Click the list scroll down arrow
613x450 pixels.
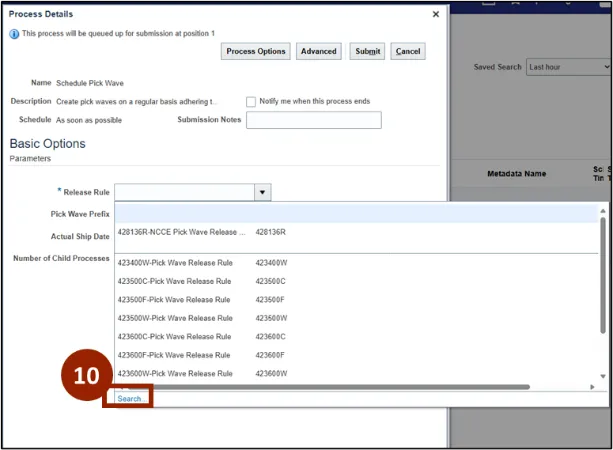pyautogui.click(x=602, y=377)
